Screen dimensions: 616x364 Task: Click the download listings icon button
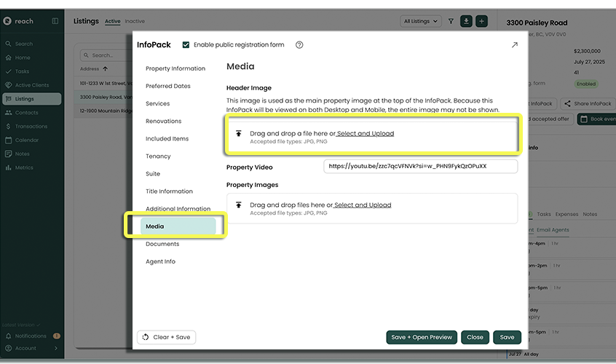466,21
